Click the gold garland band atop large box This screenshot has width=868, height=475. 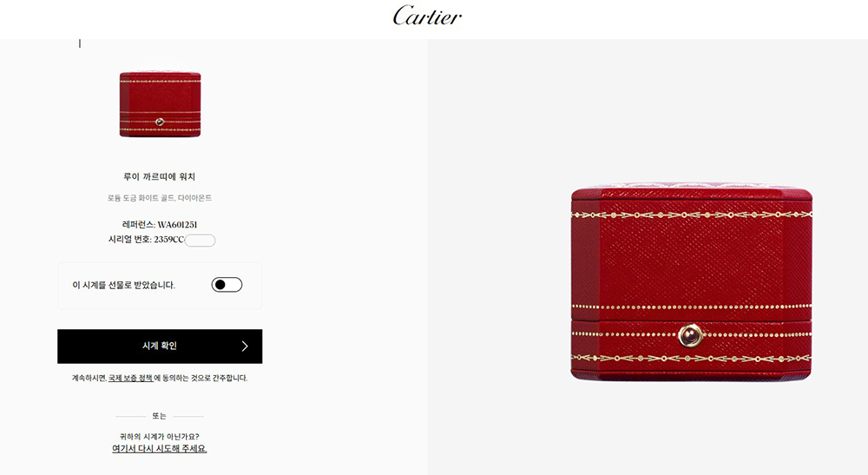pos(692,214)
